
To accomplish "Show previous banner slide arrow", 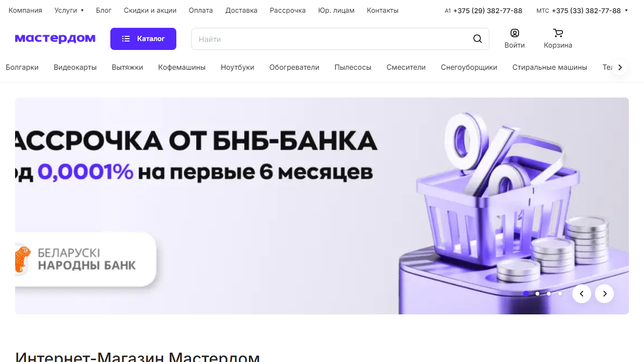I will point(582,294).
